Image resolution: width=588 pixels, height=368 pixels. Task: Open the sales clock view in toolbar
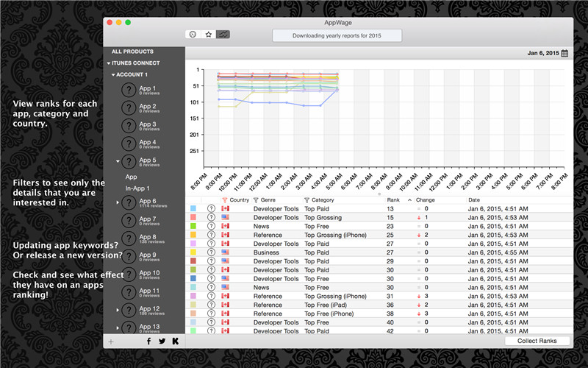click(x=193, y=34)
